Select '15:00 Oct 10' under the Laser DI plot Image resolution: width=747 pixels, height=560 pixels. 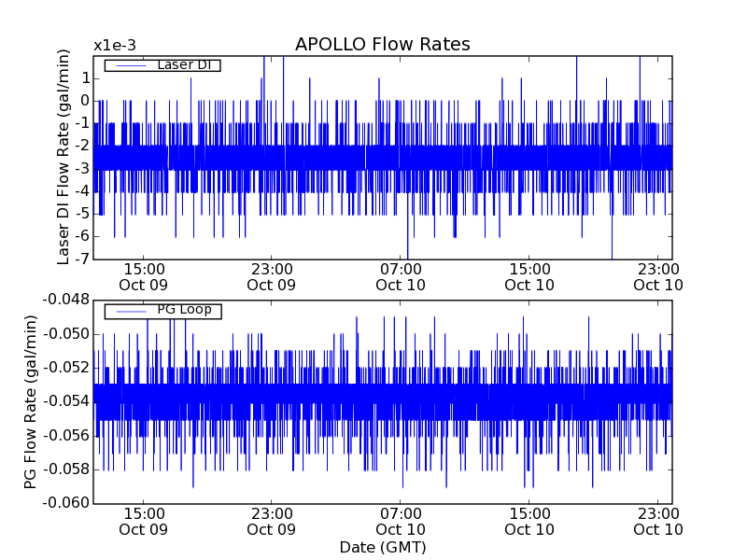529,277
